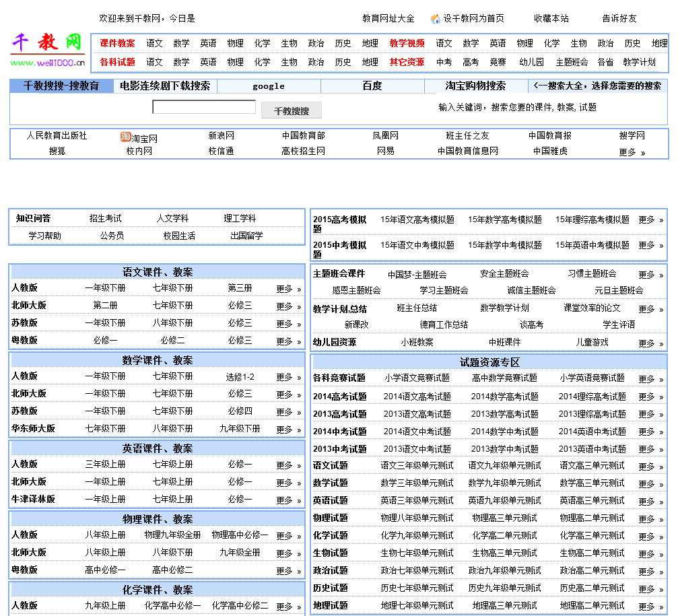The height and width of the screenshot is (616, 678).
Task: Expand 更多 for 地理试题 row
Action: point(651,607)
